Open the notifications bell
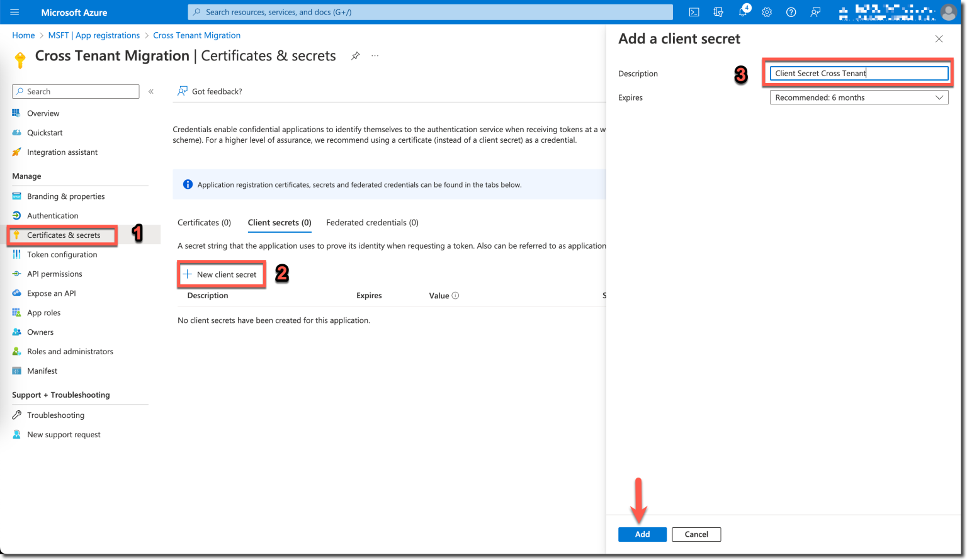 pyautogui.click(x=743, y=12)
